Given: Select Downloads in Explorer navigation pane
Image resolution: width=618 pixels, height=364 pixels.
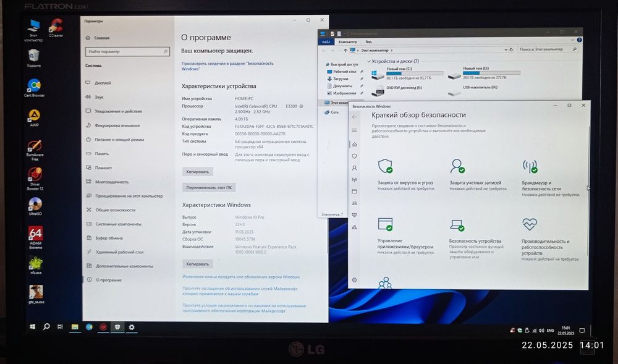Looking at the screenshot, I should tap(341, 78).
